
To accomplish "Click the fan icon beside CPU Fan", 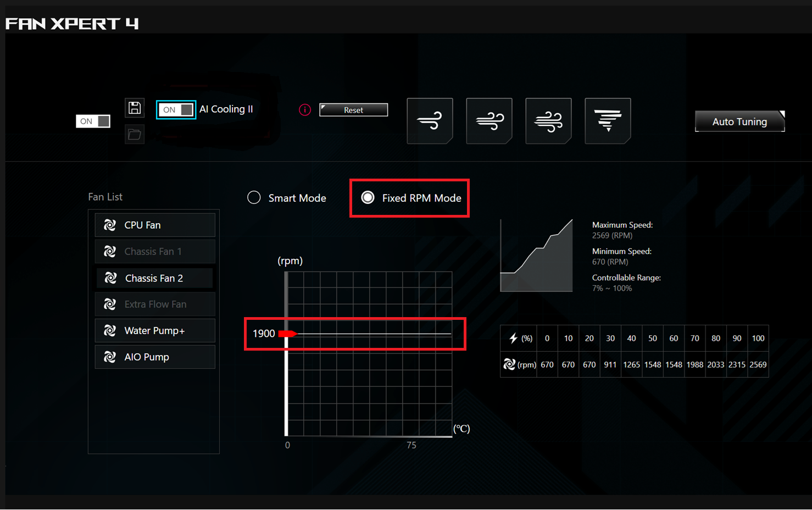I will tap(110, 225).
